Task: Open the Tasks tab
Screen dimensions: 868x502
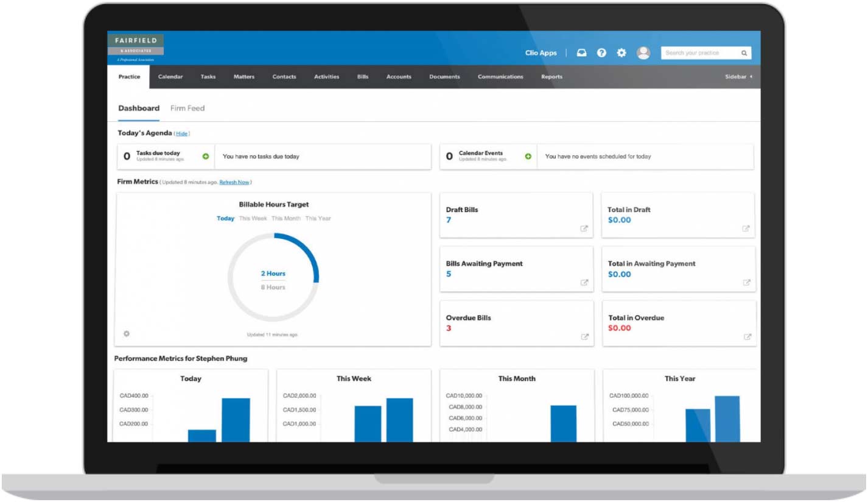Action: [x=208, y=77]
